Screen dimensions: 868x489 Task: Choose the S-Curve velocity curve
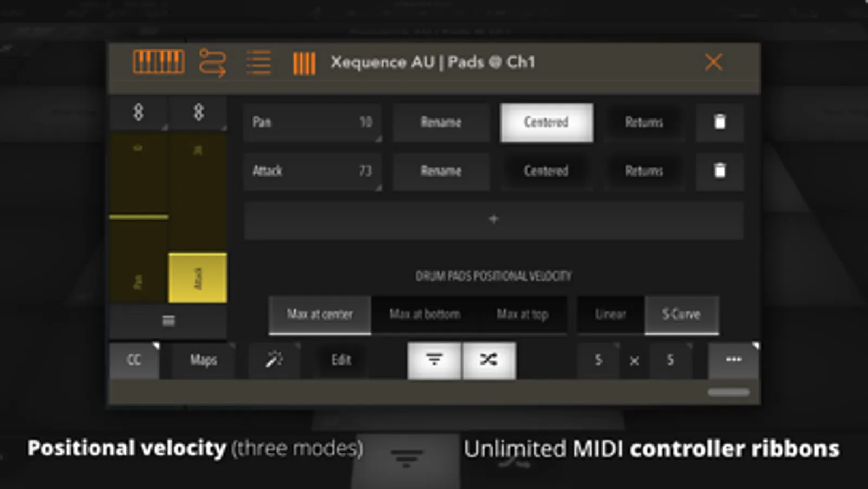tap(682, 315)
